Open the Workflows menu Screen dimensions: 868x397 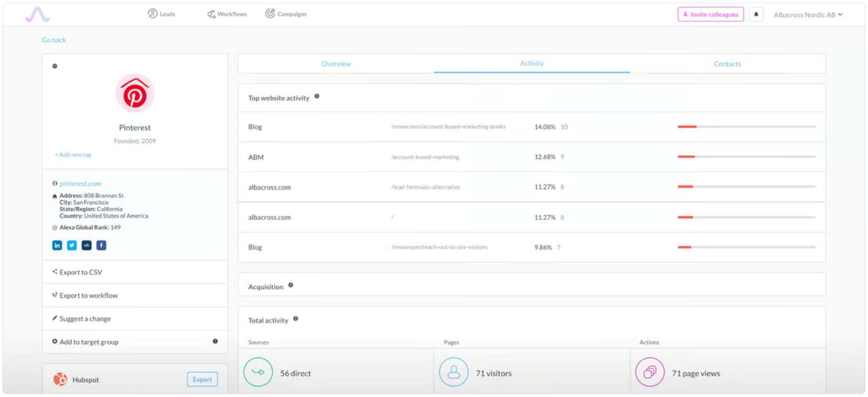(227, 14)
